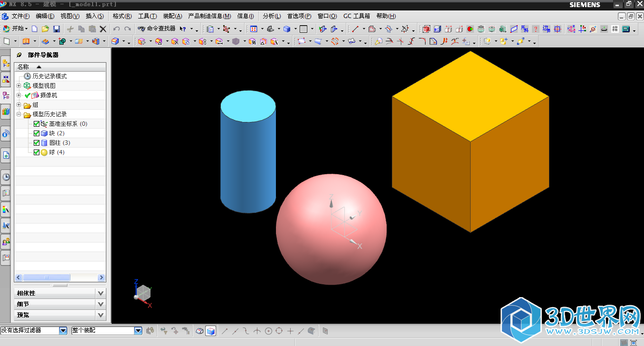Click the Delete X icon in toolbar

[x=103, y=29]
